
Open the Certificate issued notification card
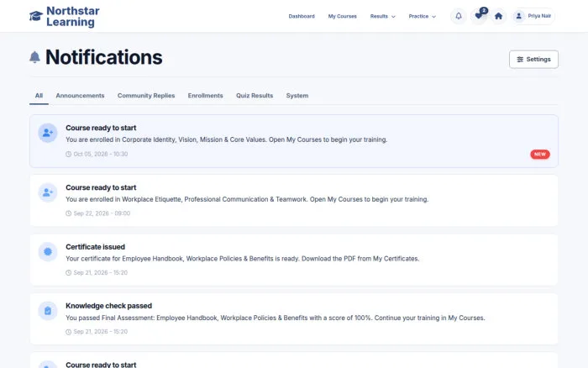click(x=294, y=260)
